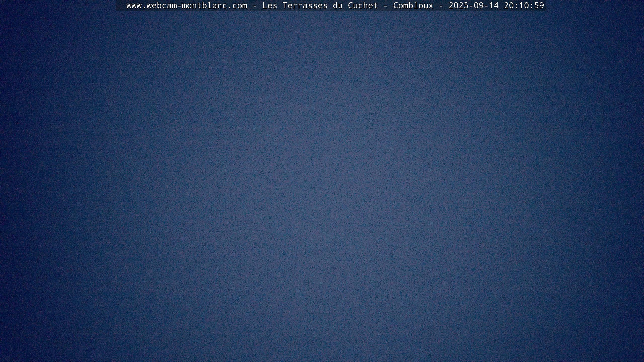
Task: Click the dash before the date
Action: (x=441, y=6)
